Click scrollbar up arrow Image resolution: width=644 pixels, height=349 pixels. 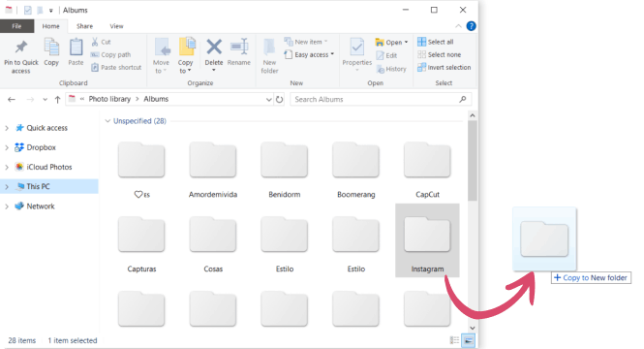473,116
